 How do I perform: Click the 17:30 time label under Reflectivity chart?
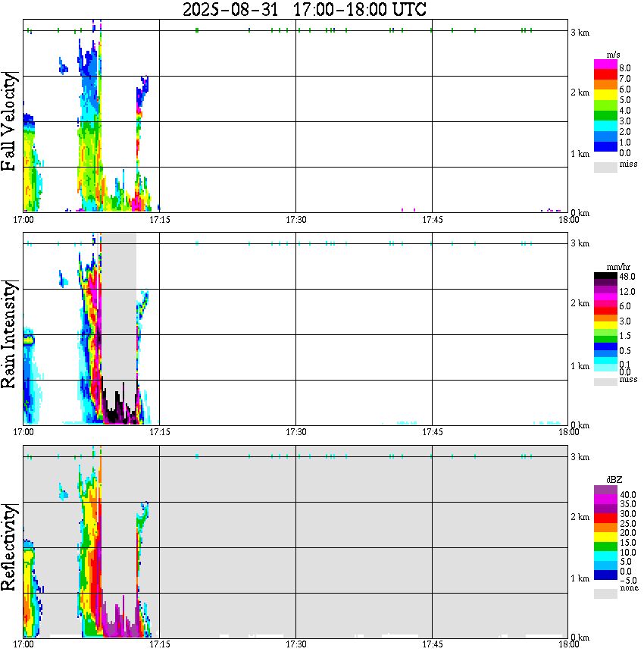point(296,644)
